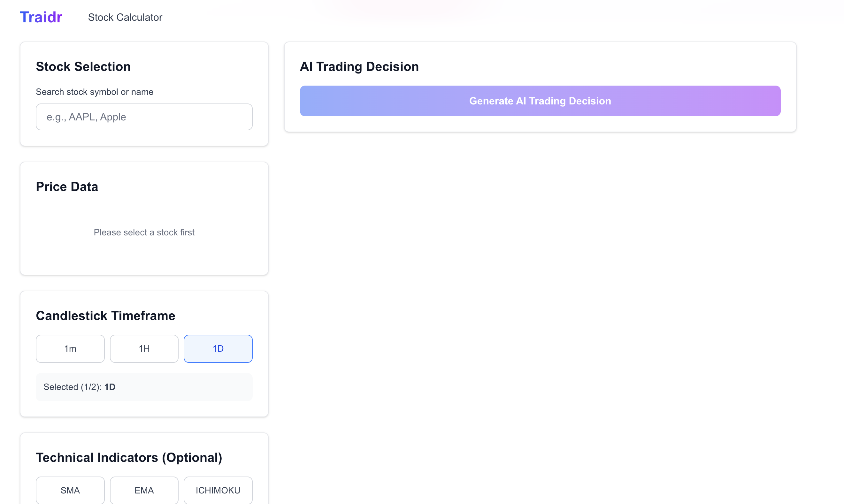Screen dimensions: 844x504
Task: Click the bold 1D text in selection summary
Action: (x=110, y=387)
